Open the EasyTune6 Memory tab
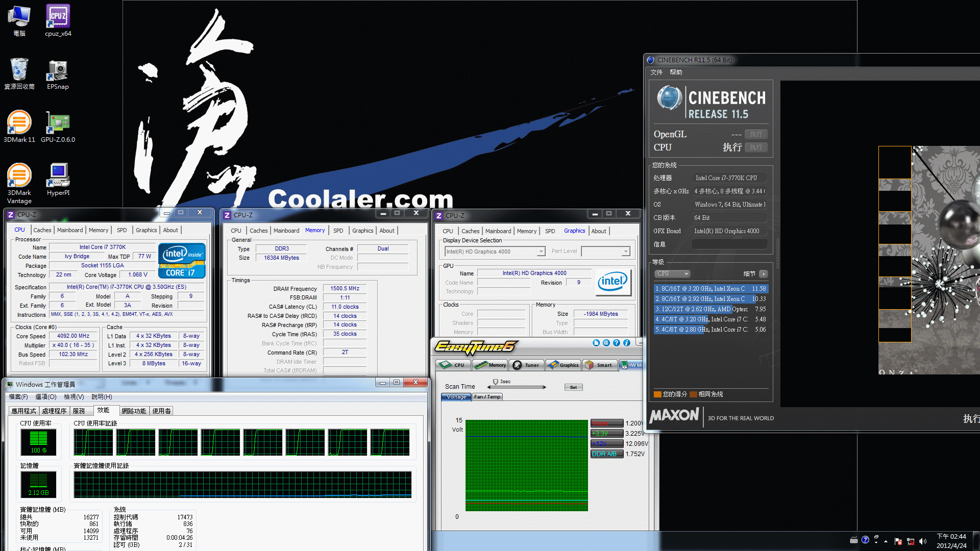This screenshot has height=551, width=980. click(489, 365)
